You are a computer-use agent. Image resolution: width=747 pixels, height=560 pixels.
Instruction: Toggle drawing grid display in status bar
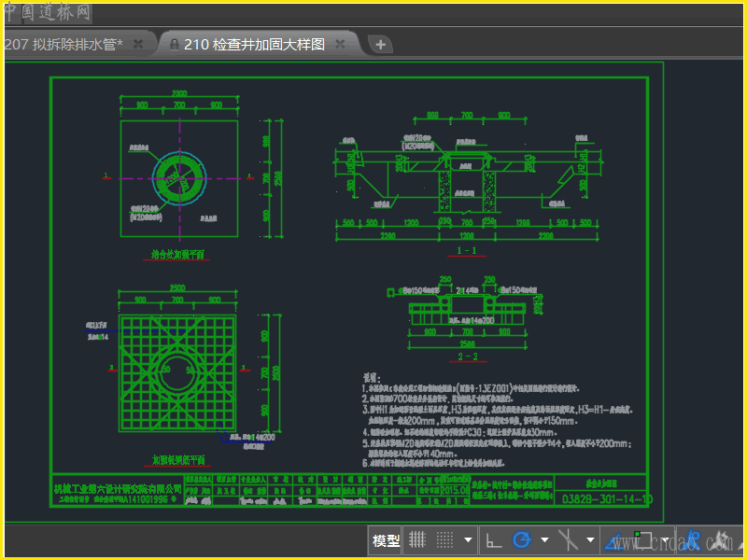point(417,539)
